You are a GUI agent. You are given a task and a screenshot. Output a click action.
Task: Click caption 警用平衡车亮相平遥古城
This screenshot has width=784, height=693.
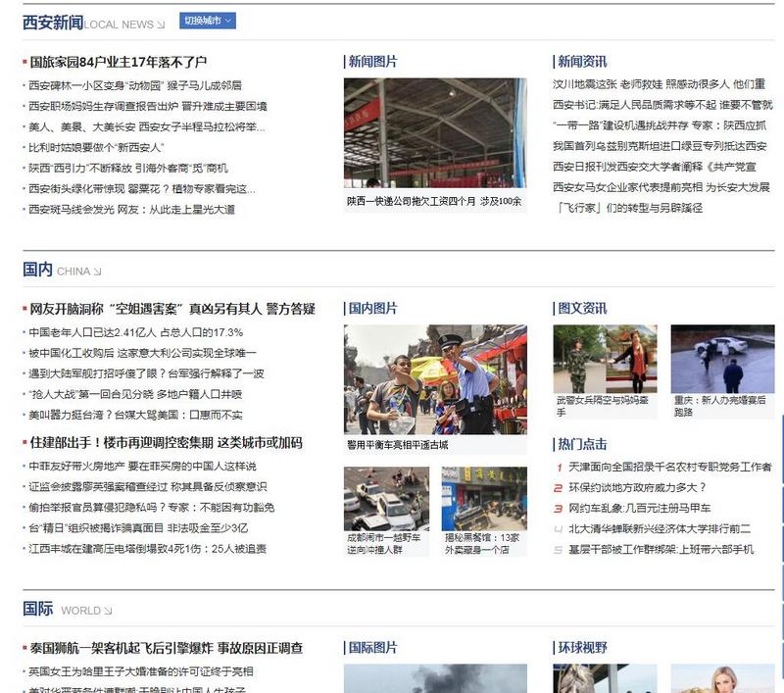(398, 445)
